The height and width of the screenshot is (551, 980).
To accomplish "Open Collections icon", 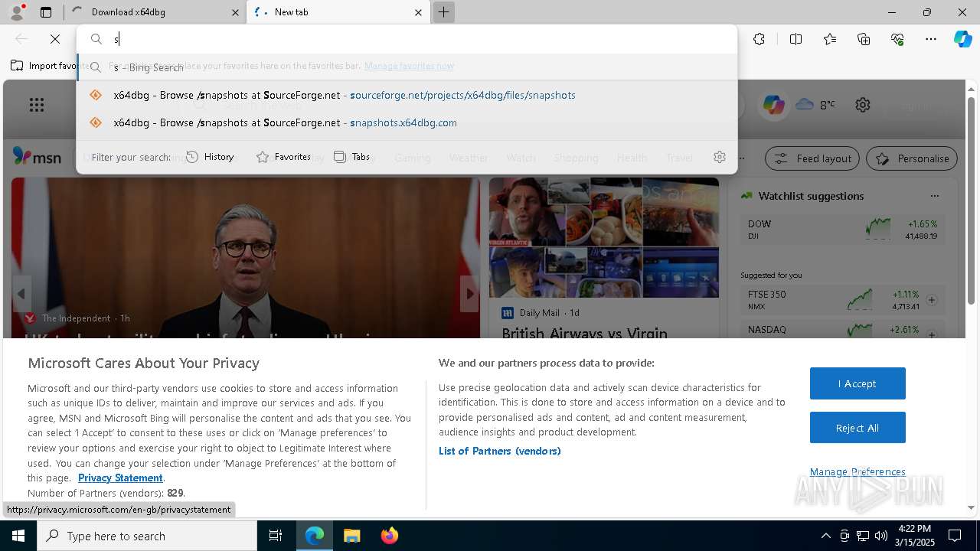I will (864, 39).
